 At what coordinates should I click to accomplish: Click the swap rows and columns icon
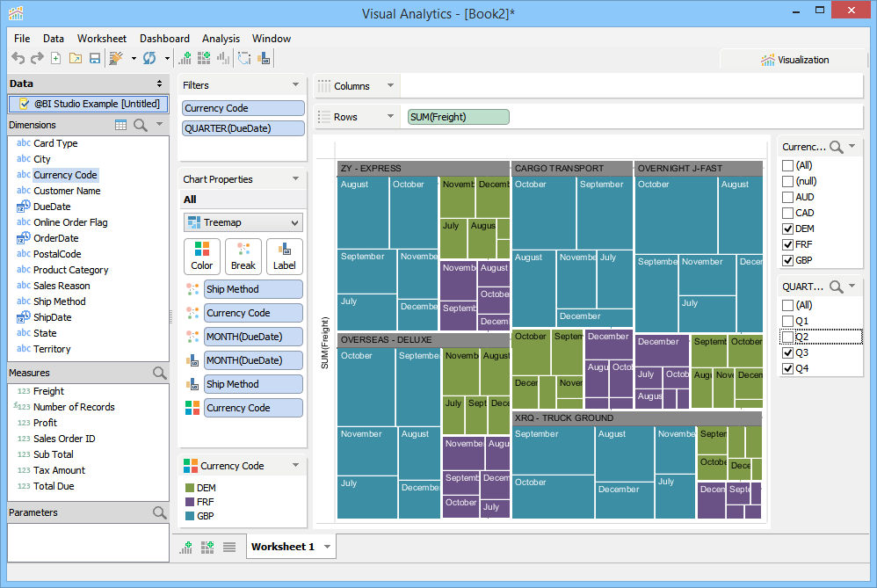pyautogui.click(x=244, y=58)
